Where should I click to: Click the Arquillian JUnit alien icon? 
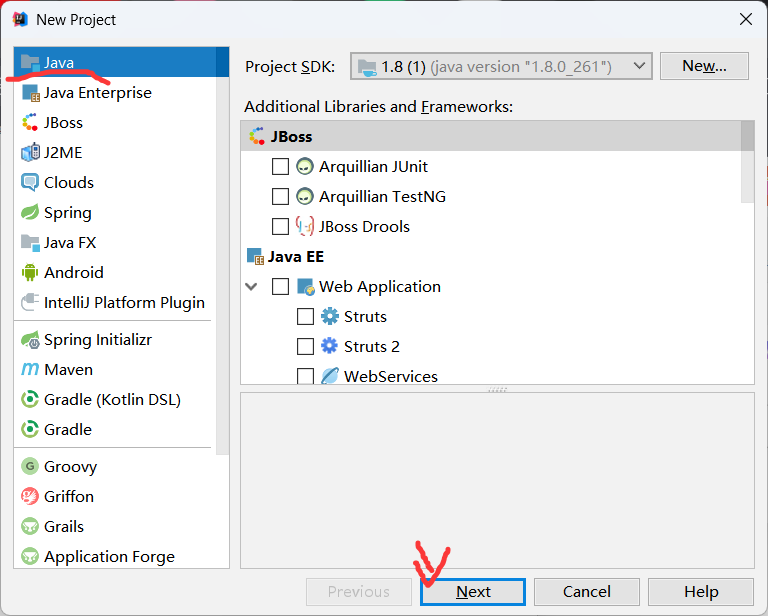305,166
